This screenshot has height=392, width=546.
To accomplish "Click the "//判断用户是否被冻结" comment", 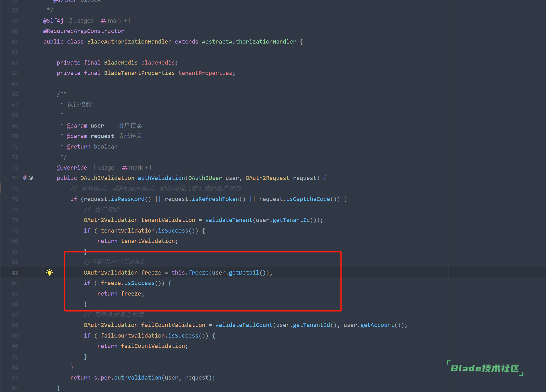I will 115,262.
